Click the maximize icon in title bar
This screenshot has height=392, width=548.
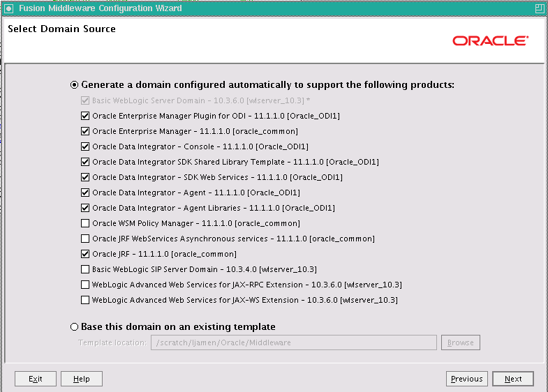point(539,8)
